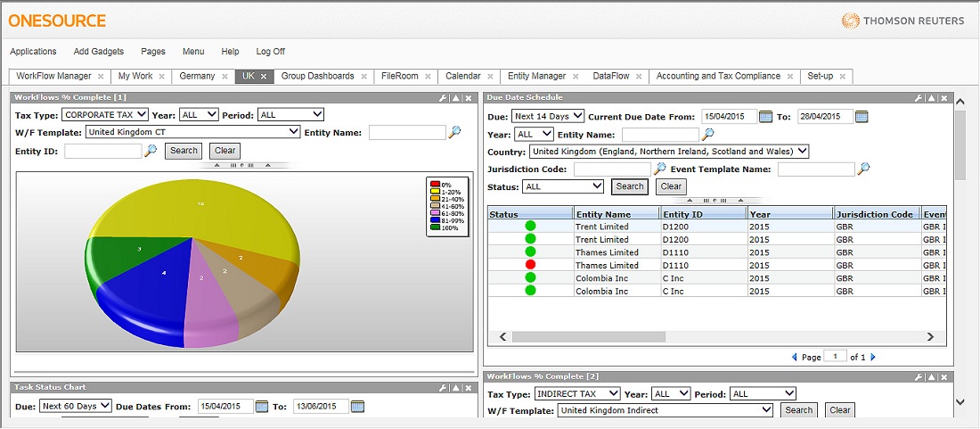This screenshot has height=429, width=980.
Task: Close the Set-up tab
Action: coord(843,77)
